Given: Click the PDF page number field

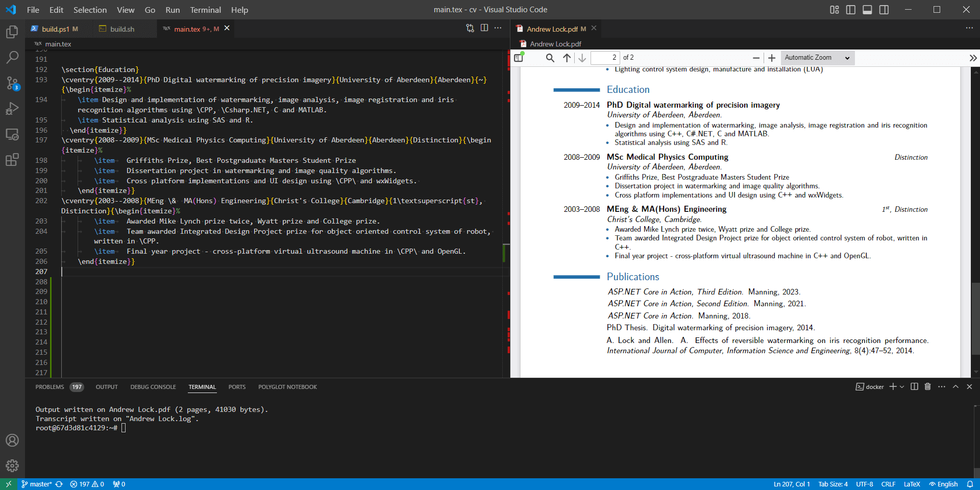Looking at the screenshot, I should coord(605,58).
